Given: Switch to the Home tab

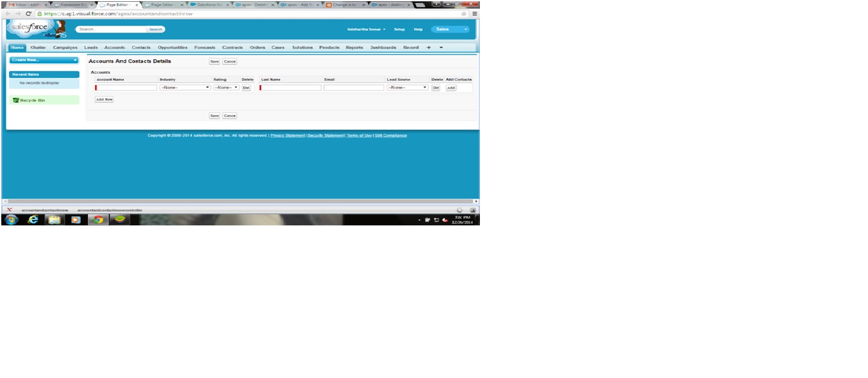Looking at the screenshot, I should pos(17,47).
